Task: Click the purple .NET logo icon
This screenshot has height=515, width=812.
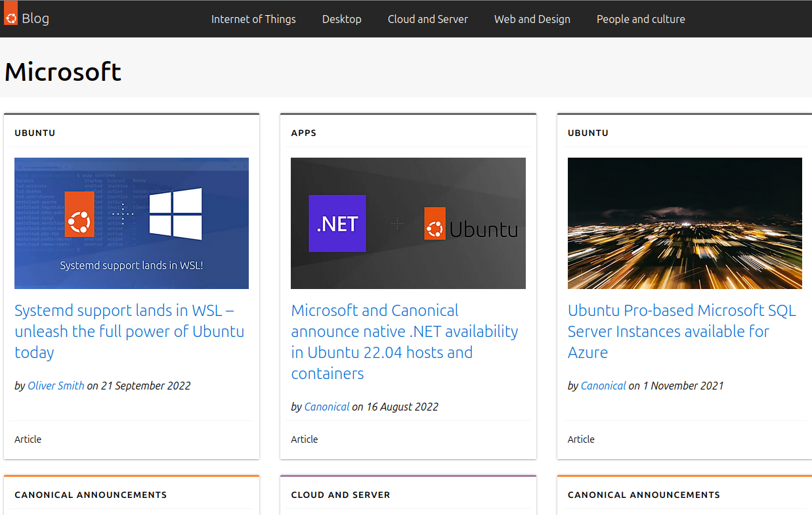Action: click(337, 223)
